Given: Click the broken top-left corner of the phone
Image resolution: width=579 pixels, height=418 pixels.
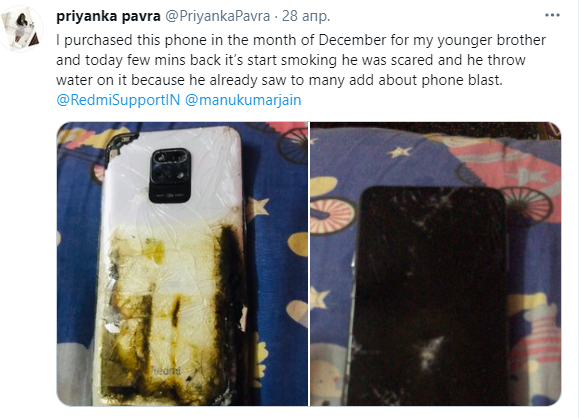Looking at the screenshot, I should pyautogui.click(x=119, y=145).
